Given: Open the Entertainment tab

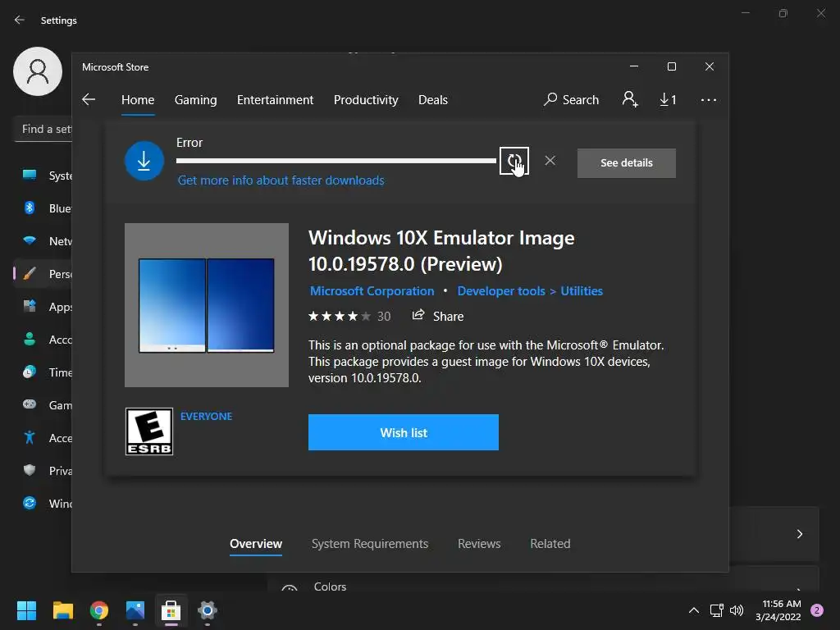Looking at the screenshot, I should (x=275, y=100).
